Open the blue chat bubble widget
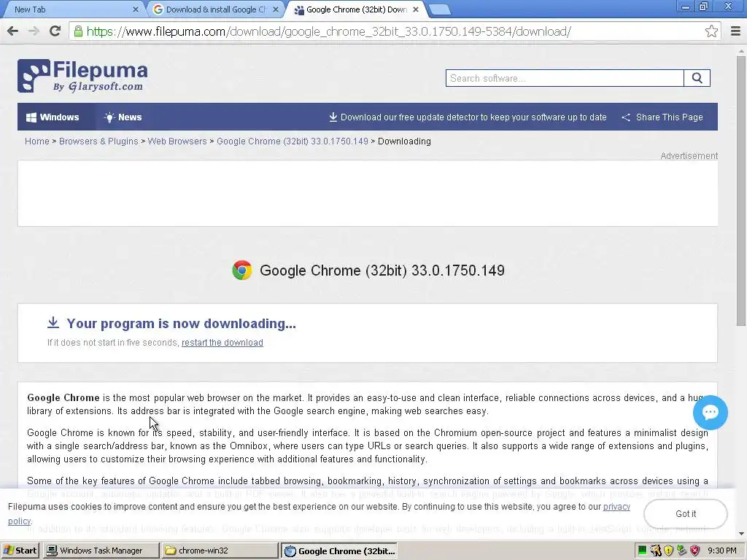The width and height of the screenshot is (747, 560). tap(710, 413)
